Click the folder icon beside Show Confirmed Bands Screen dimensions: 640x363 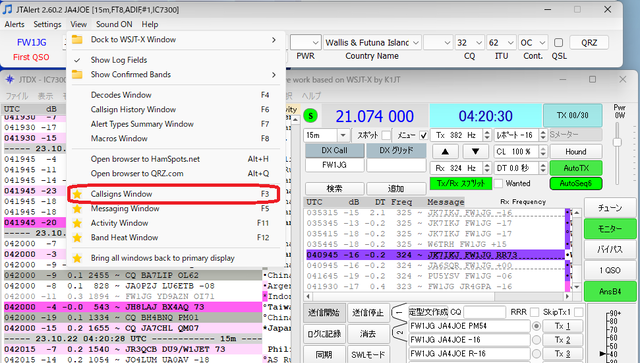[77, 75]
